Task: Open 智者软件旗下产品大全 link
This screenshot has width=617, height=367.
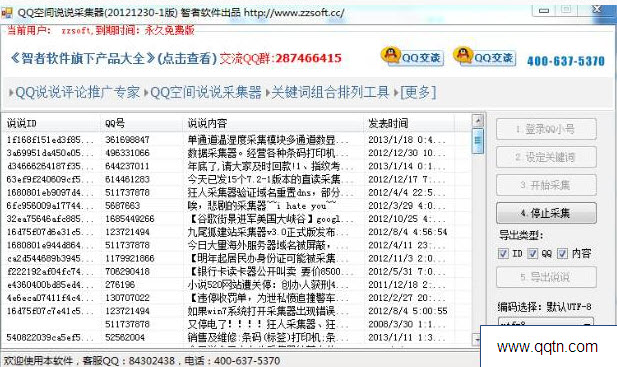Action: point(83,58)
